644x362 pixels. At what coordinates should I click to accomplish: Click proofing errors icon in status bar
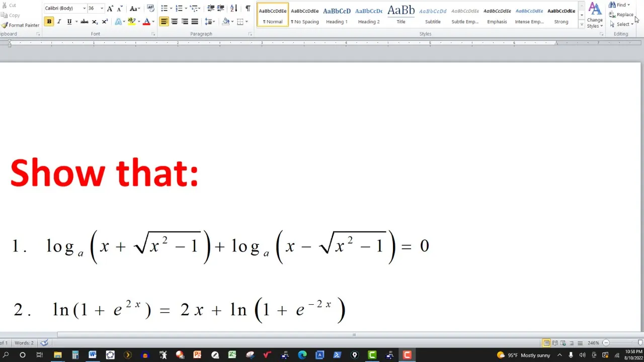44,343
